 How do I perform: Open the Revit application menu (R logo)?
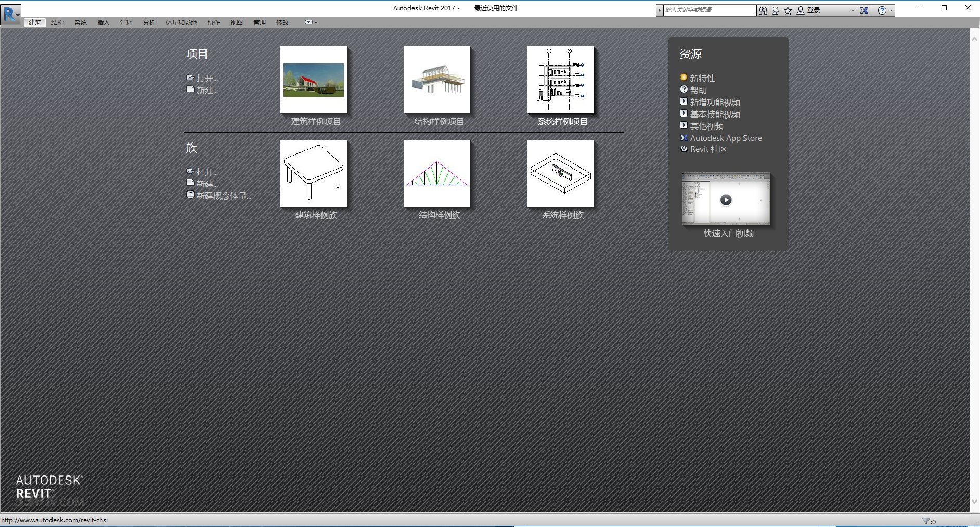coord(11,14)
